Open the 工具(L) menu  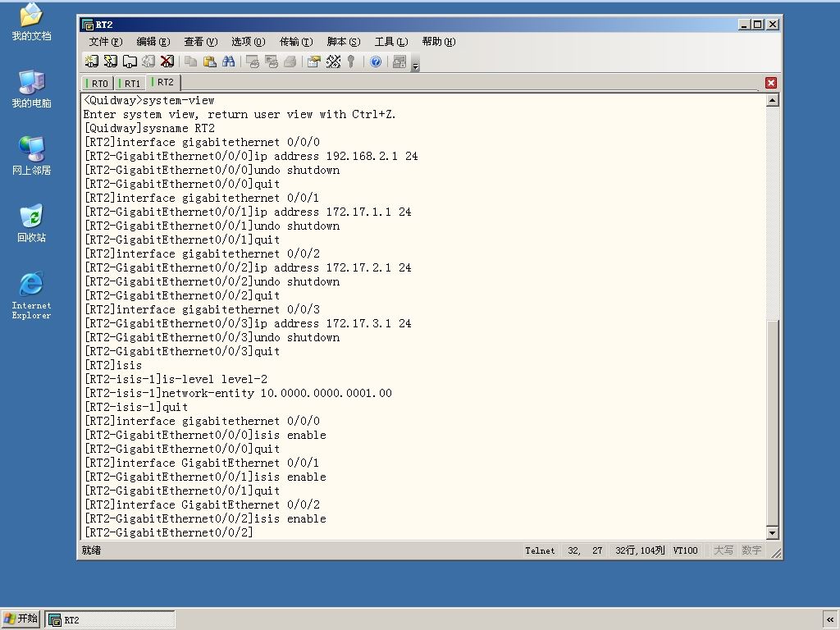391,42
